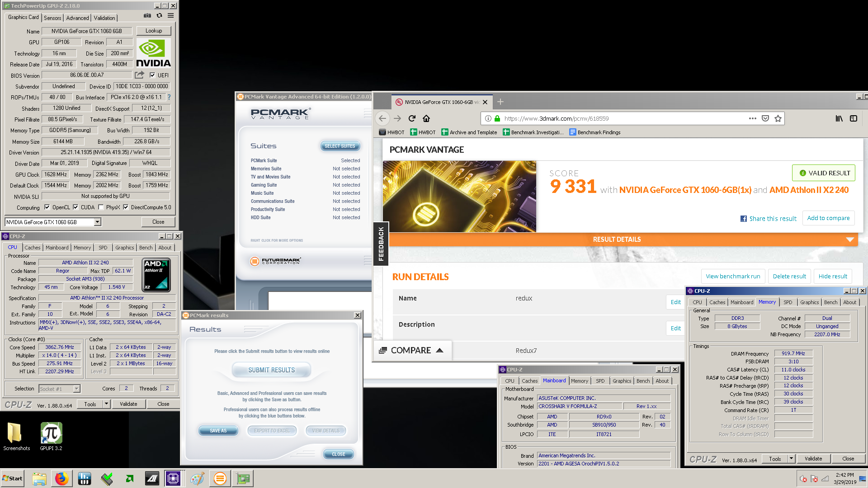The height and width of the screenshot is (488, 868).
Task: Close the NVIDIA GeForce GTX 1060 tab
Action: pyautogui.click(x=485, y=102)
